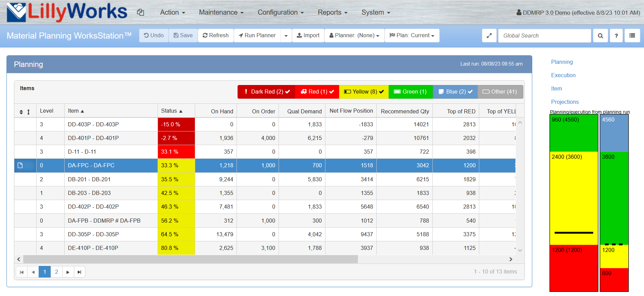Screen dimensions: 644x296
Task: Open the Planning sidebar link
Action: click(562, 62)
